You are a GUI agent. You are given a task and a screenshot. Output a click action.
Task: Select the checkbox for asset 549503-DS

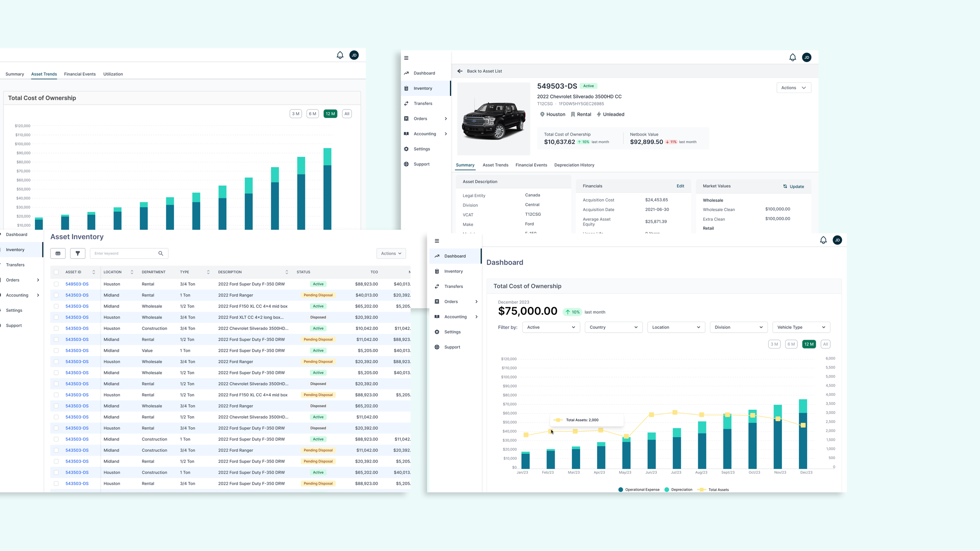(56, 284)
